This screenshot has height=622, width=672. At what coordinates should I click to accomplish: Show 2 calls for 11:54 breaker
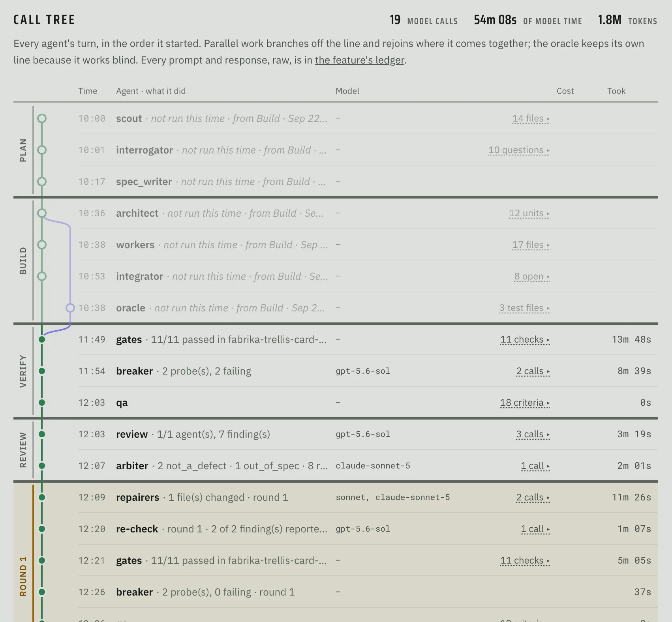[533, 371]
